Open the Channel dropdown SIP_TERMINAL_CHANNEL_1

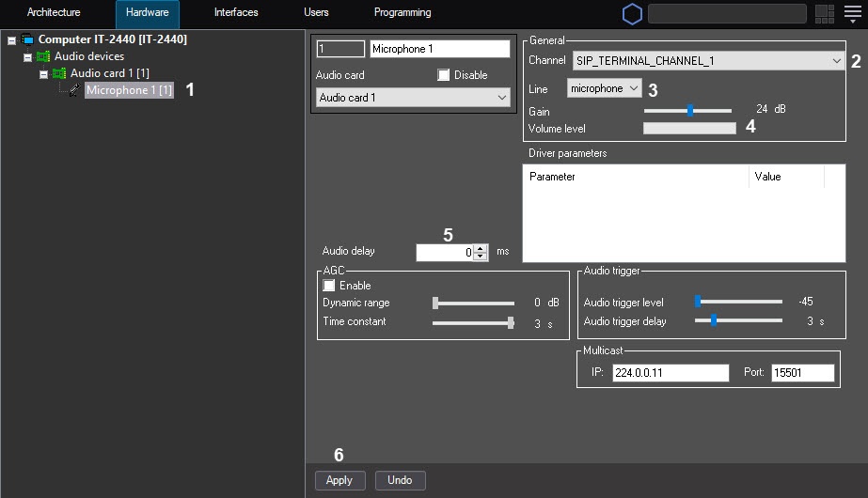pyautogui.click(x=708, y=61)
